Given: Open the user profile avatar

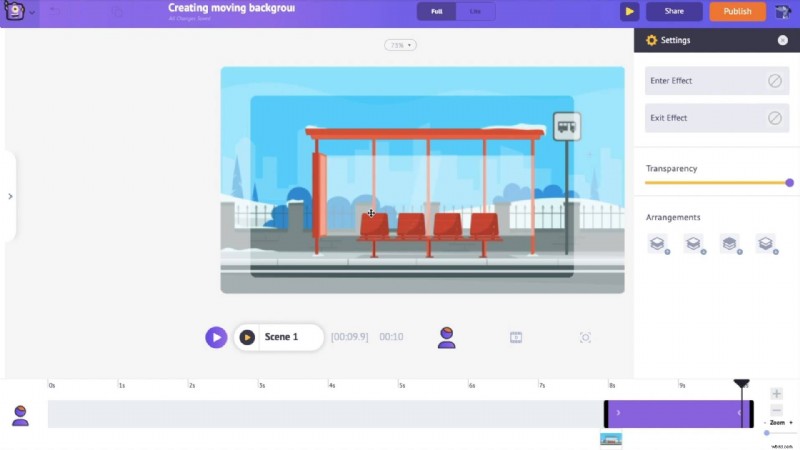Looking at the screenshot, I should [x=782, y=11].
